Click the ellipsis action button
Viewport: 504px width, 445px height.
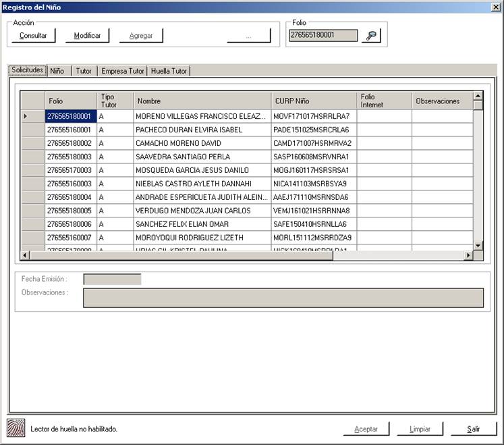pyautogui.click(x=248, y=36)
